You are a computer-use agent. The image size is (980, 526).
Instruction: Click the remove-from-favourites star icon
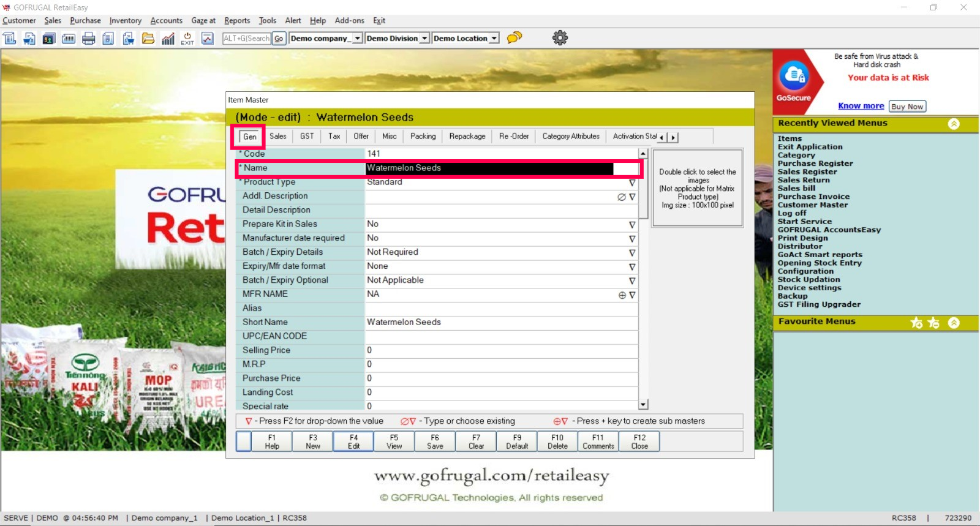933,322
